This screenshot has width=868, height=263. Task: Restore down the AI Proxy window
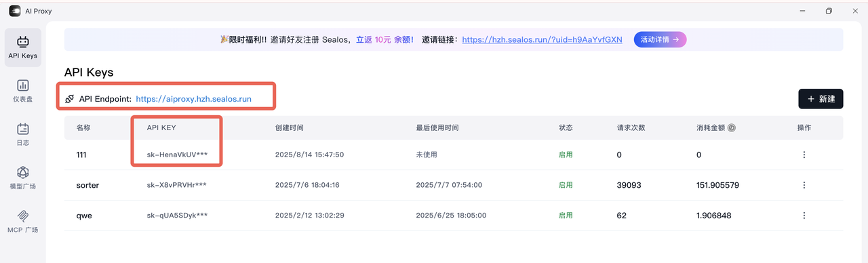coord(829,11)
